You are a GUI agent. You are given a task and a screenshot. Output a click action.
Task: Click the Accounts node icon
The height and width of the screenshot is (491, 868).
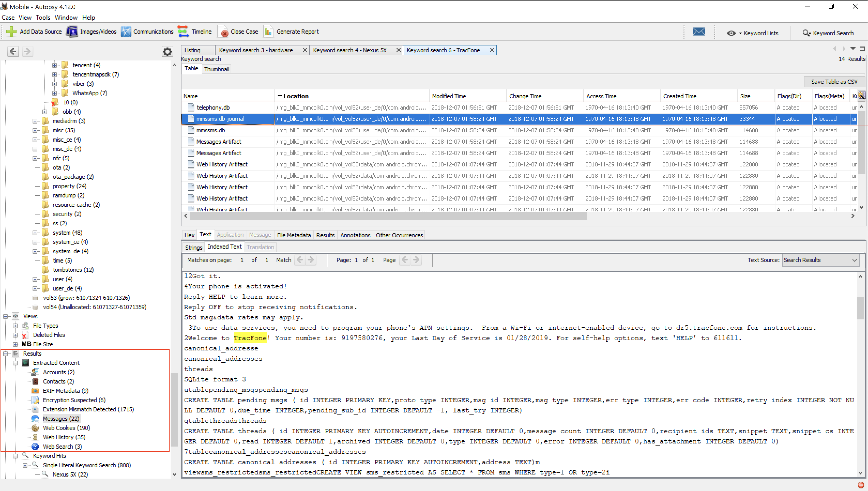click(35, 372)
